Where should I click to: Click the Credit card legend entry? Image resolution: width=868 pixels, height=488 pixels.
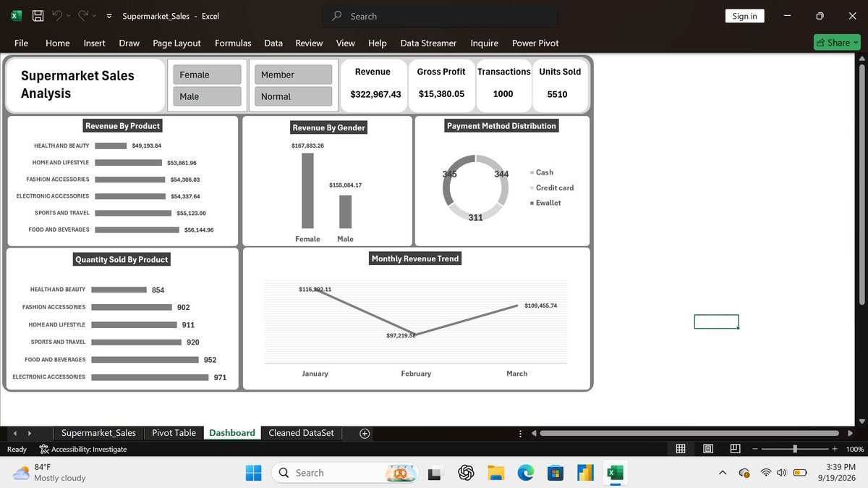click(x=552, y=188)
